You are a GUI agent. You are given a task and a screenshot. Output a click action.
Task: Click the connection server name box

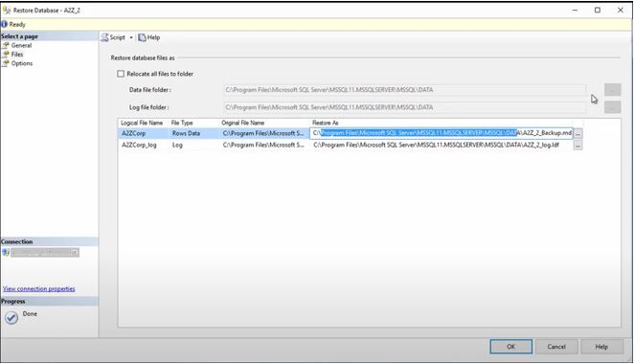45,252
